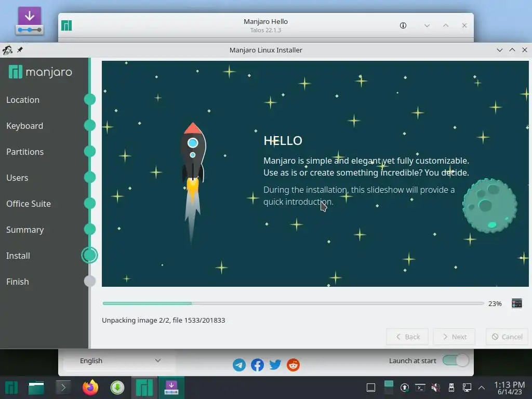Switch to installer taskbar entry
This screenshot has width=532, height=399.
[x=171, y=388]
